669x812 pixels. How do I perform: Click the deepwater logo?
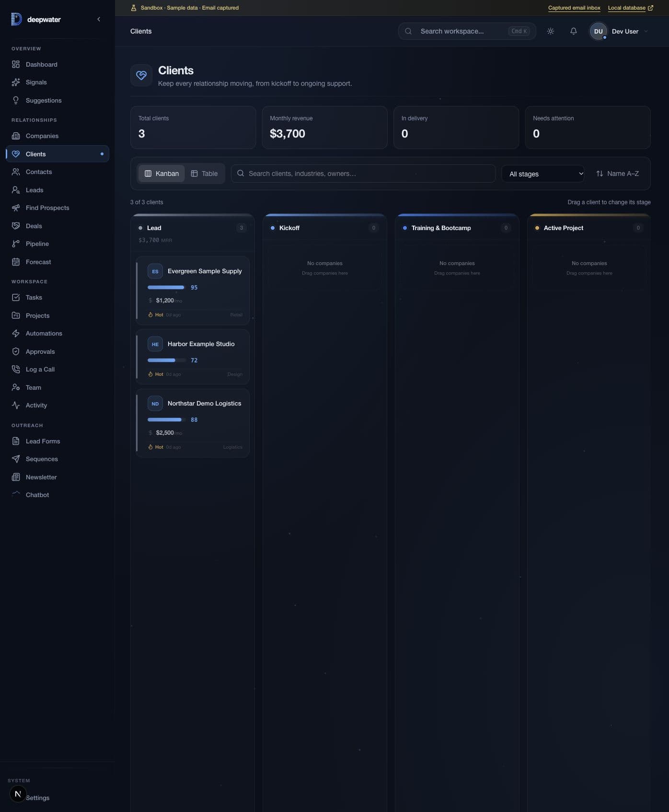(x=36, y=19)
